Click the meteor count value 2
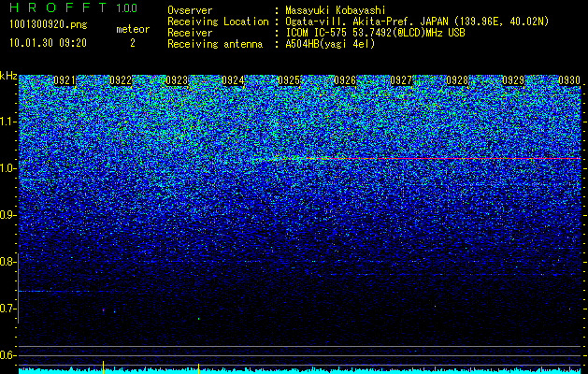The height and width of the screenshot is (374, 588). click(x=133, y=43)
